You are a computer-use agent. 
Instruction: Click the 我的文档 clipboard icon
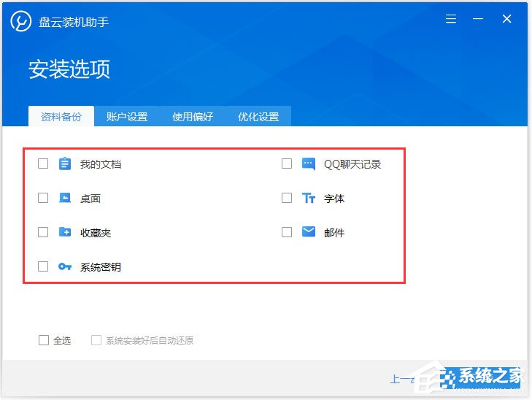(65, 164)
